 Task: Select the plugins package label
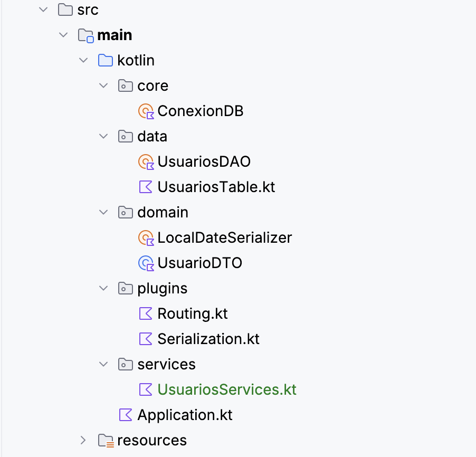tap(163, 289)
